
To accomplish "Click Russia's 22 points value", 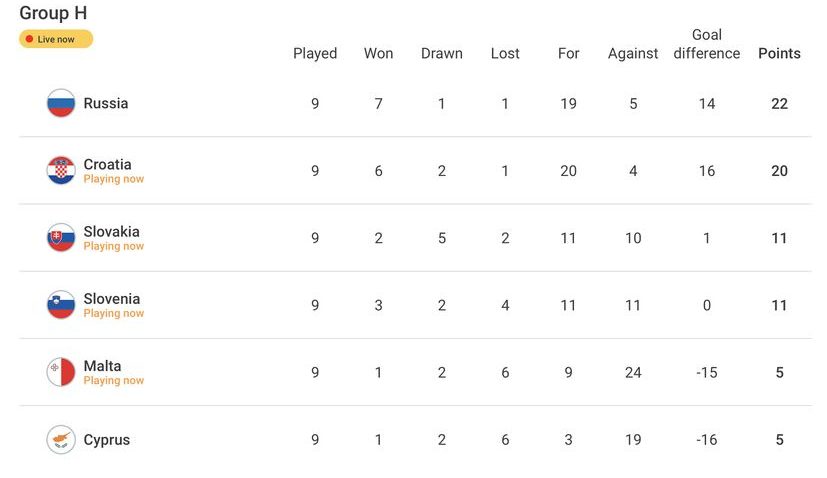I will pos(779,103).
